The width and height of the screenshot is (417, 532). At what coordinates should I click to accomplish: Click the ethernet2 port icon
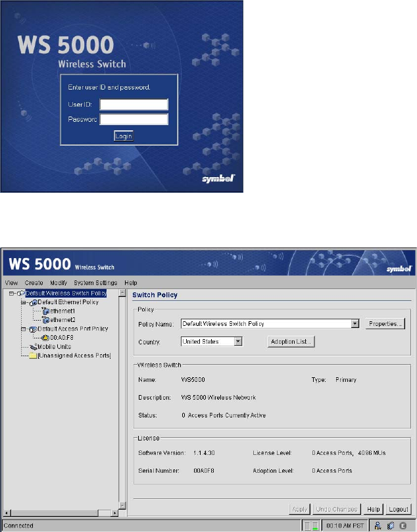click(x=46, y=320)
